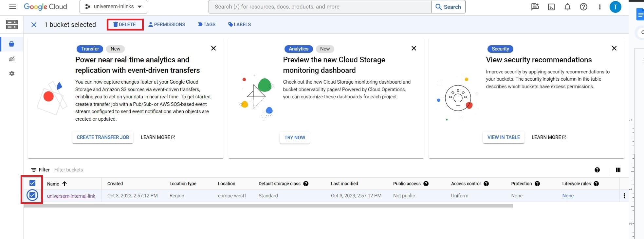This screenshot has height=239, width=644.
Task: Click the Permissions action in toolbar
Action: [x=167, y=25]
